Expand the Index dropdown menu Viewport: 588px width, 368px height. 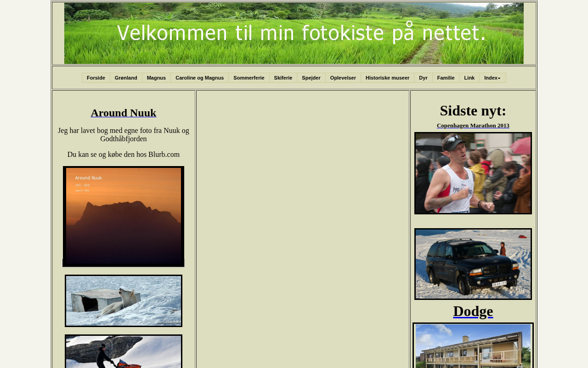pos(492,78)
